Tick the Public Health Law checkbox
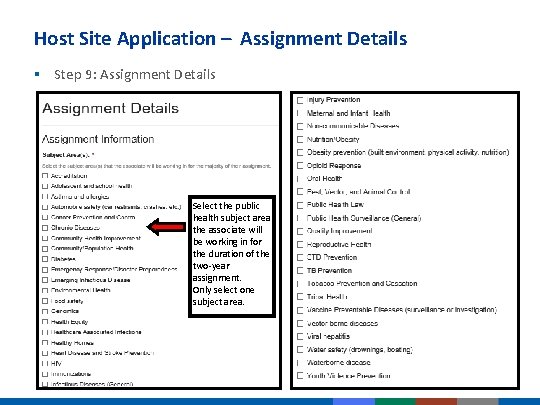 pyautogui.click(x=300, y=205)
